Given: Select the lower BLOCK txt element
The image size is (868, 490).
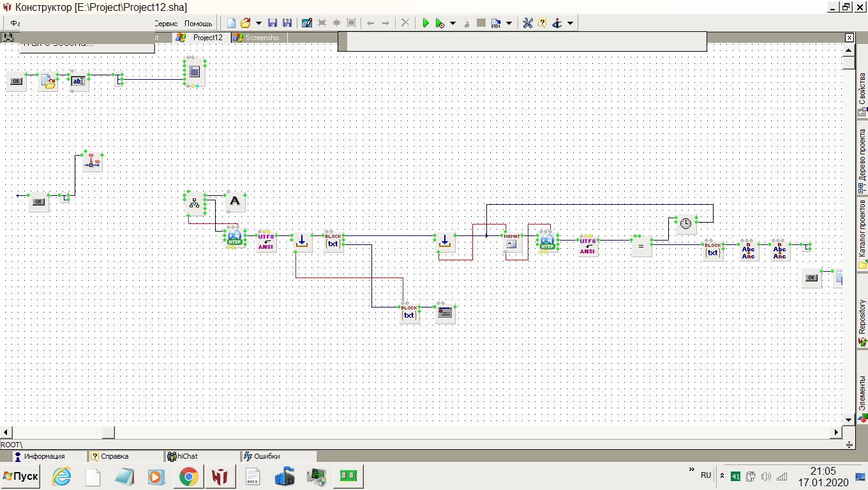Looking at the screenshot, I should (x=409, y=313).
